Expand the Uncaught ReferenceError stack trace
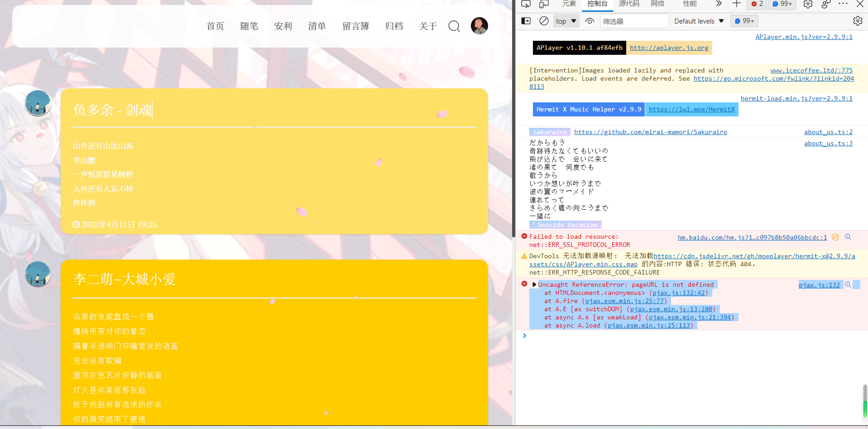 tap(534, 284)
